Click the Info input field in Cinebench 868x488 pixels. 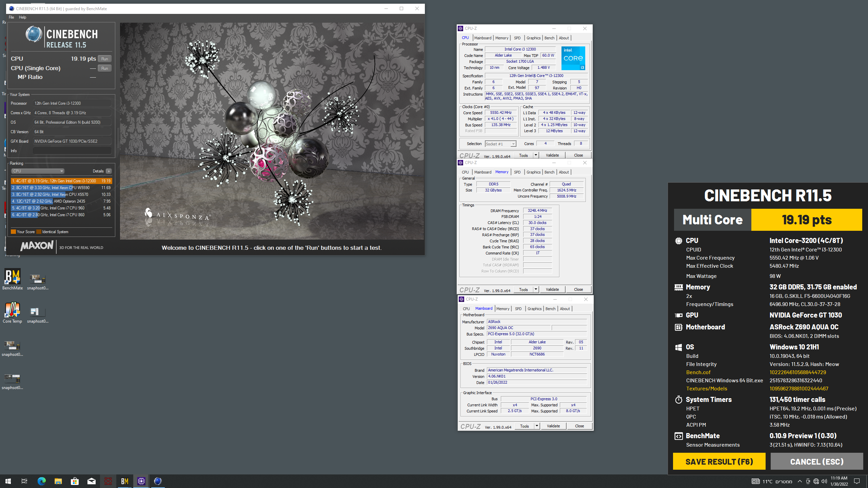(x=72, y=151)
